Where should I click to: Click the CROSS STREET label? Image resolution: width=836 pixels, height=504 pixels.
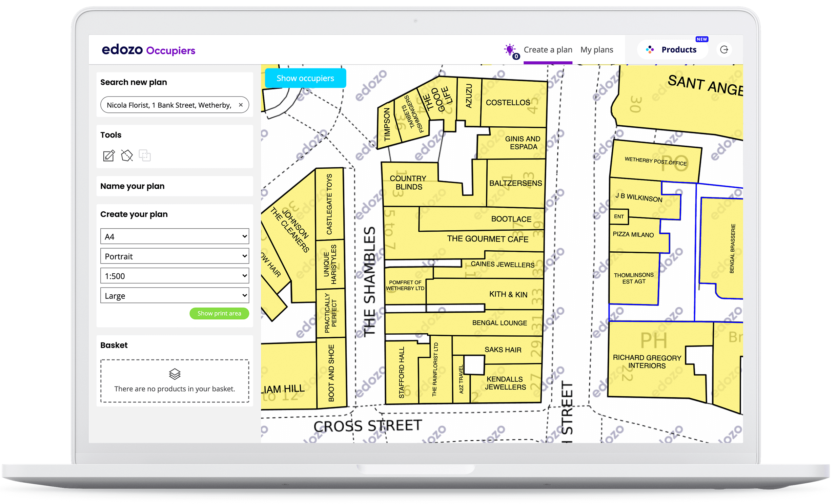[368, 426]
